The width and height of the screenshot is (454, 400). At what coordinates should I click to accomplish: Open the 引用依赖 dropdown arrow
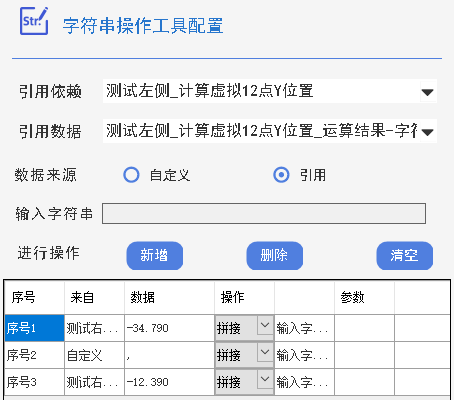427,92
